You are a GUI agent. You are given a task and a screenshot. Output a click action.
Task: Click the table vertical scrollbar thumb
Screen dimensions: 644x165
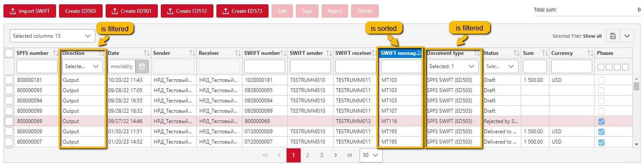(x=636, y=87)
